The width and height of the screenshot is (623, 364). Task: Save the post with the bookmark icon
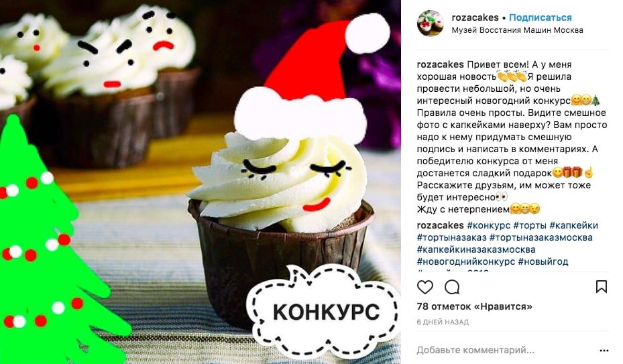[601, 286]
